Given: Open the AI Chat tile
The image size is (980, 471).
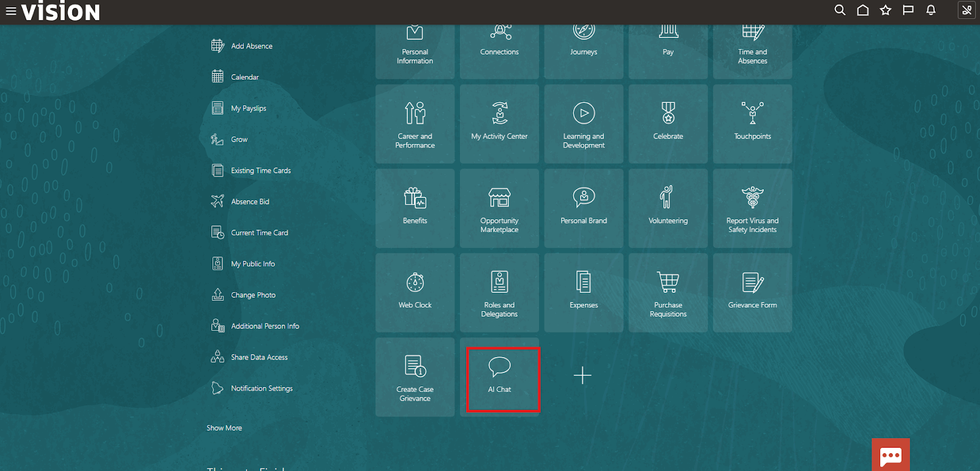Looking at the screenshot, I should (500, 376).
